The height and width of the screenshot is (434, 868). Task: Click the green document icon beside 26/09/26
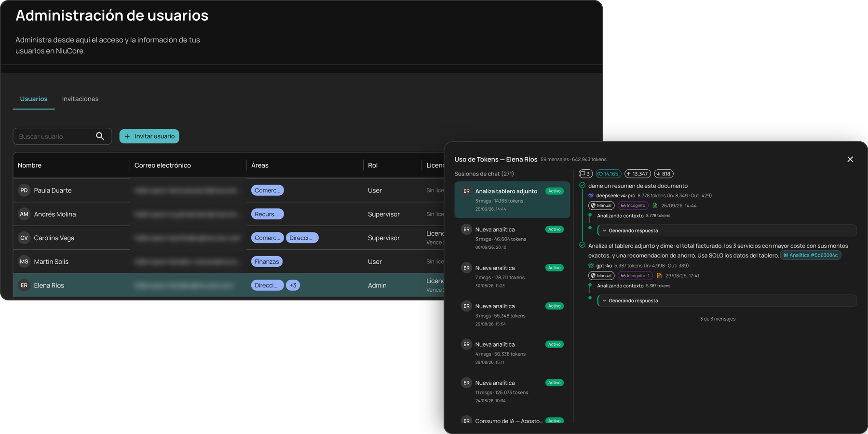(x=655, y=205)
